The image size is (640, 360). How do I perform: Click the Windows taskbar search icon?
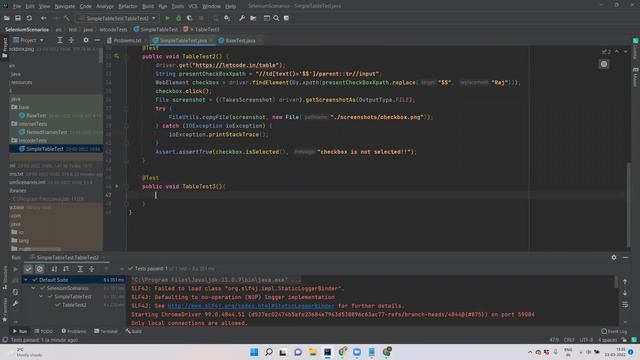pyautogui.click(x=269, y=352)
